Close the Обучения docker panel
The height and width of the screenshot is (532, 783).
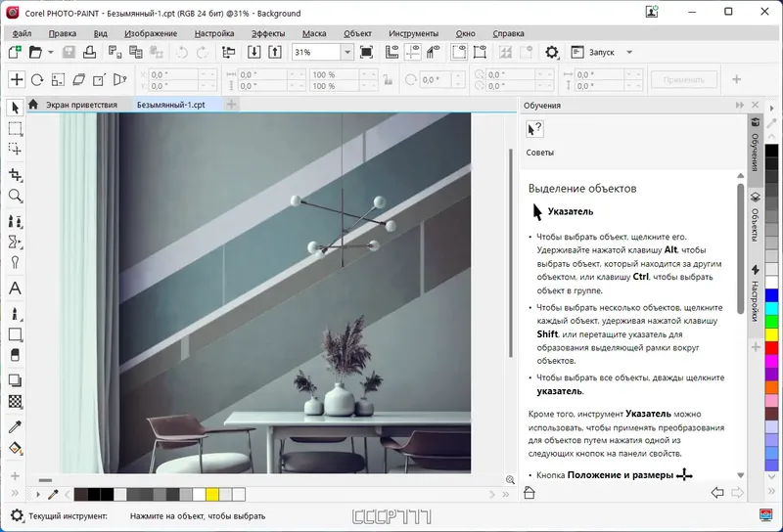pos(755,105)
